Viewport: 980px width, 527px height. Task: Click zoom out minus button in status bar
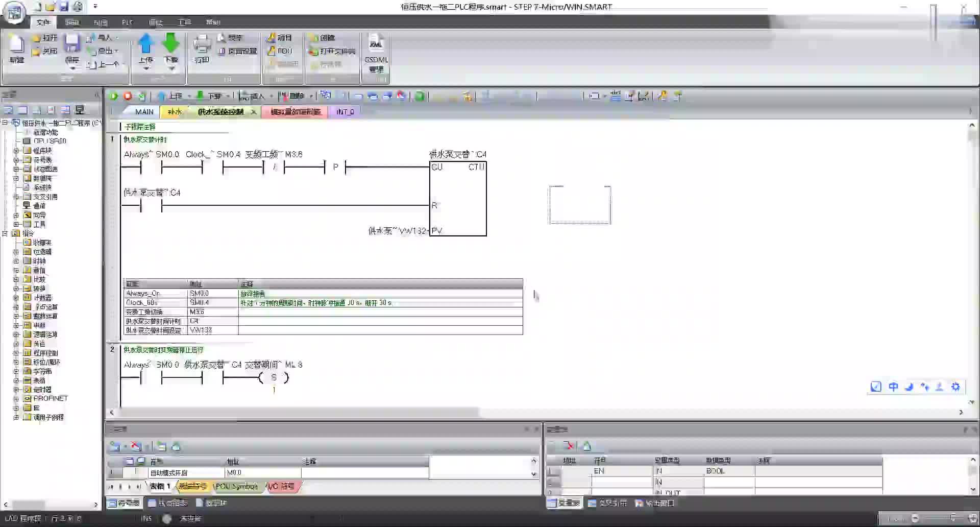coord(915,518)
